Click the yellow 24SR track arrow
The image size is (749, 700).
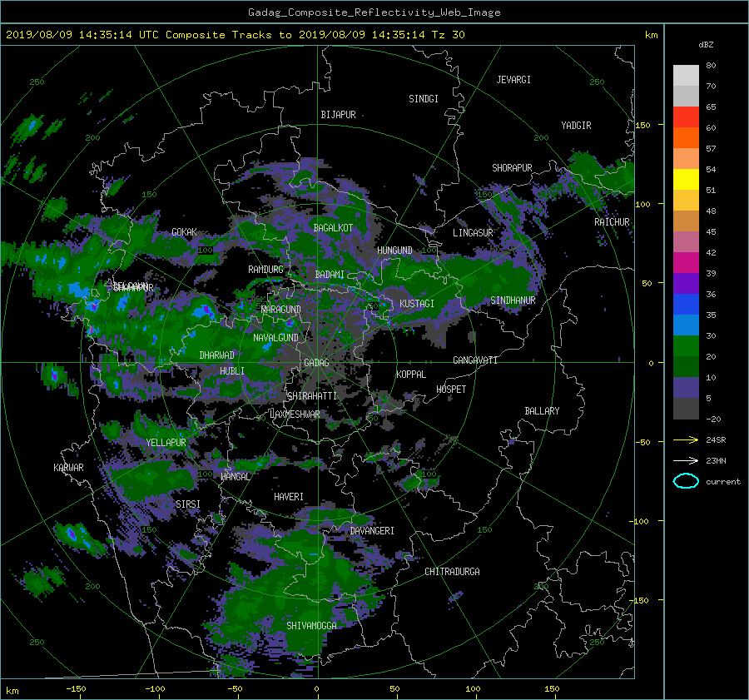[x=686, y=439]
